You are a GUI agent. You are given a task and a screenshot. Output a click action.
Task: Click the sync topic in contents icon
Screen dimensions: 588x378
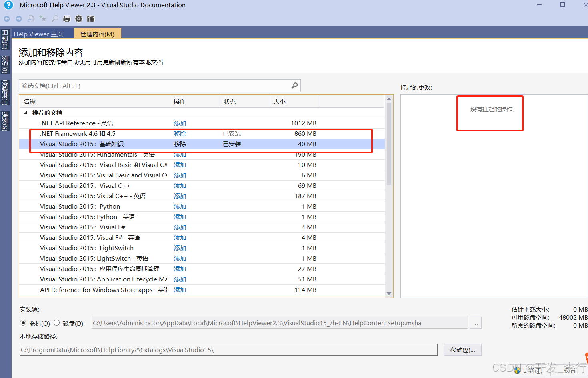(x=31, y=19)
